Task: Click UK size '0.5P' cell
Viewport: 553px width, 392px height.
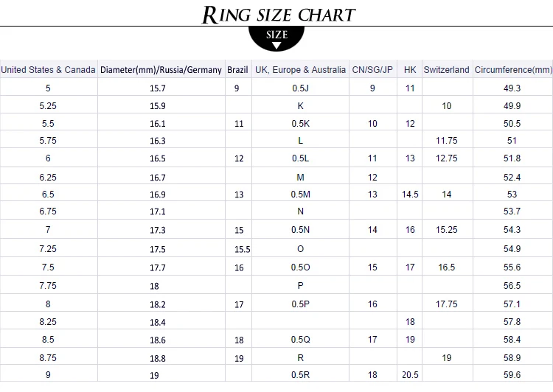Action: click(x=301, y=304)
